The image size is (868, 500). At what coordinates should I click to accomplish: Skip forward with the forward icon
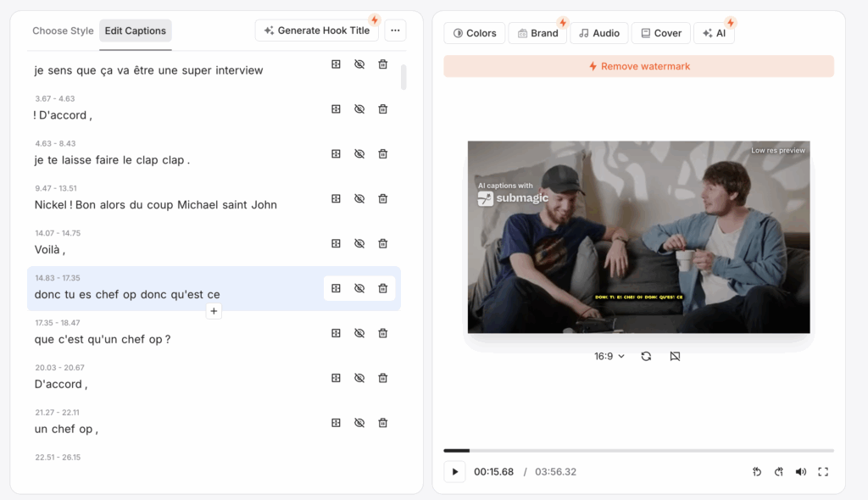[x=778, y=472]
